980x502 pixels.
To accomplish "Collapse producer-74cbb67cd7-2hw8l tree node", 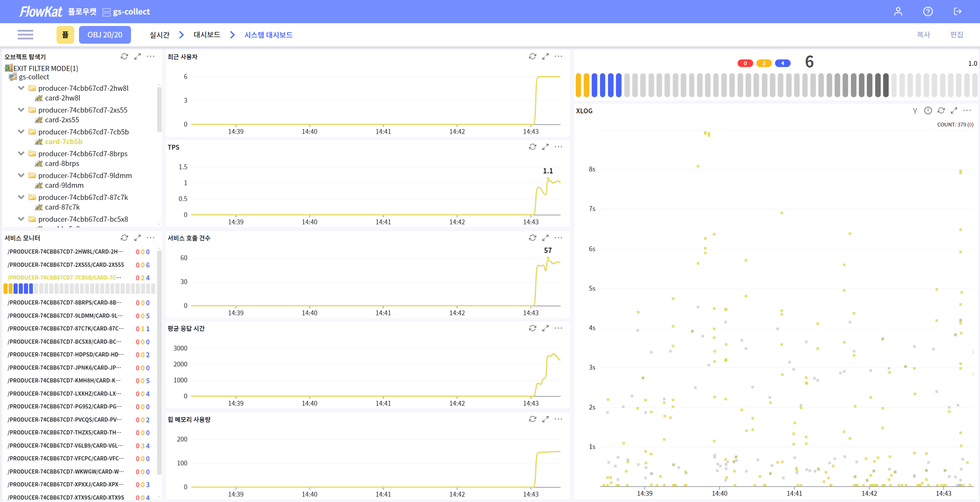I will tap(21, 88).
